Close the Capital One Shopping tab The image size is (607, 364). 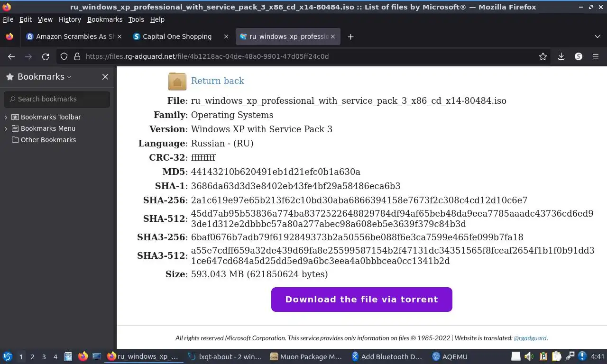226,36
